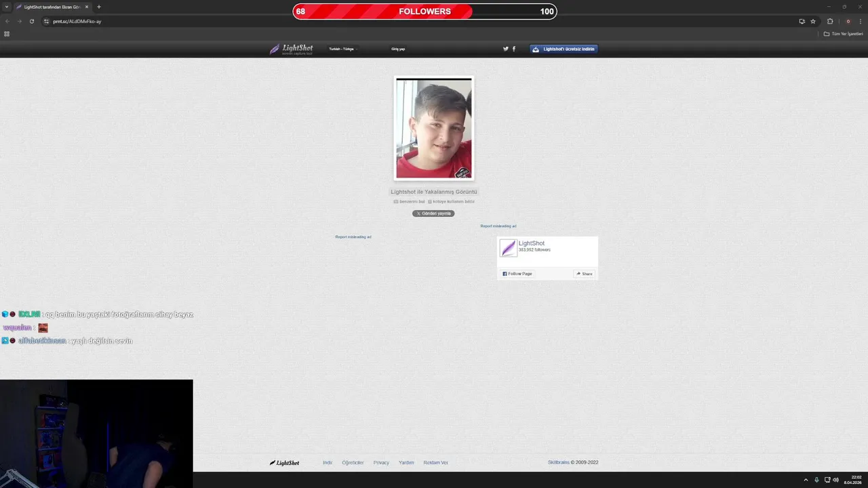
Task: Open the Öğreticiler footer link
Action: coord(353,463)
